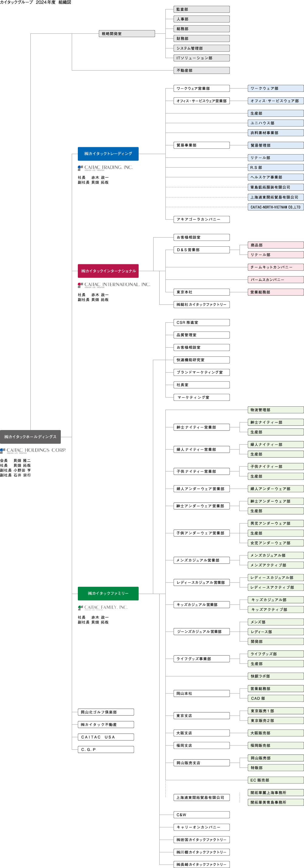
Task: Select the CSR推進室 box
Action: point(202,322)
